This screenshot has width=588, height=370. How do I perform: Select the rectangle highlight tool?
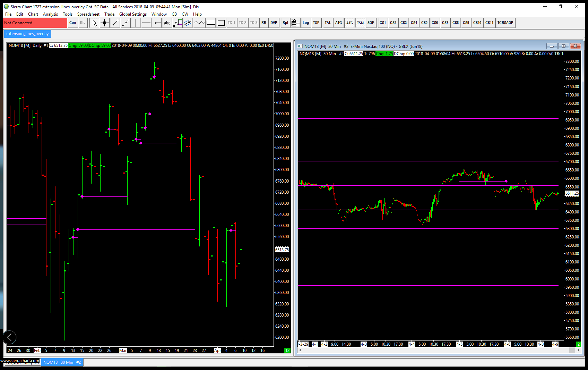point(210,23)
